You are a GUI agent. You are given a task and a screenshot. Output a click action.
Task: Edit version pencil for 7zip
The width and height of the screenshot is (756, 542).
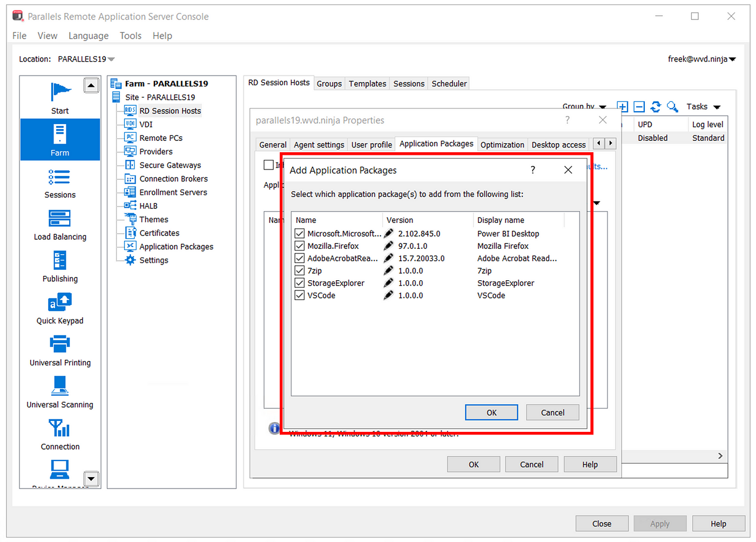point(388,270)
